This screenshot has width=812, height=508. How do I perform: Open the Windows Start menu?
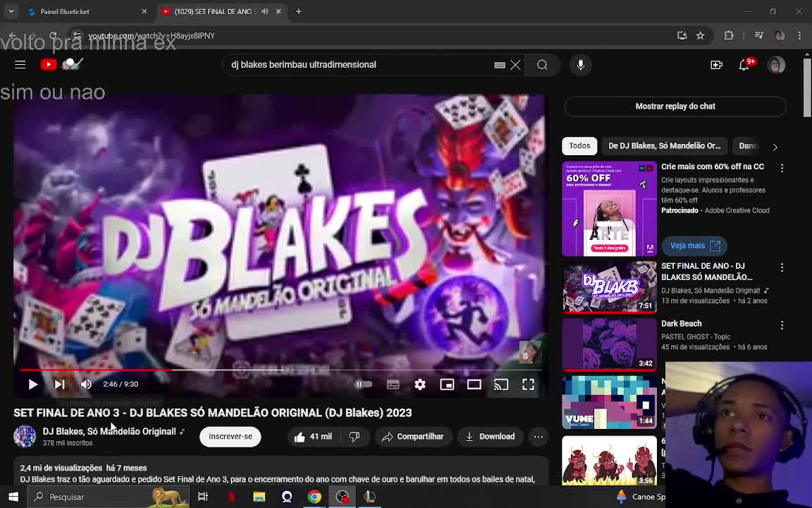pos(13,497)
